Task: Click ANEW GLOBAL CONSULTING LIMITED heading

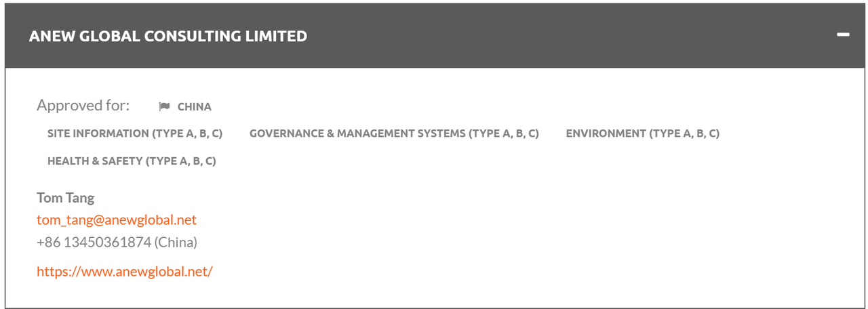Action: [168, 36]
